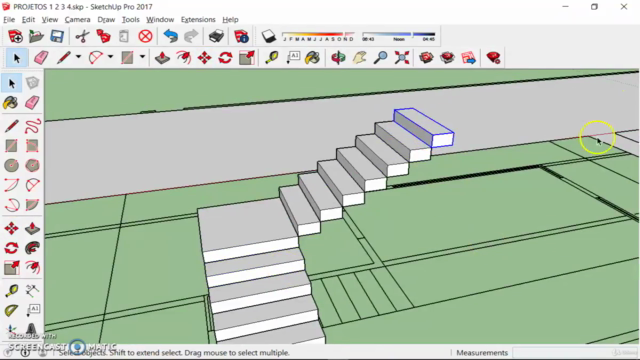The height and width of the screenshot is (360, 640).
Task: Select the Rectangle shape tool in top toolbar
Action: pyautogui.click(x=127, y=58)
